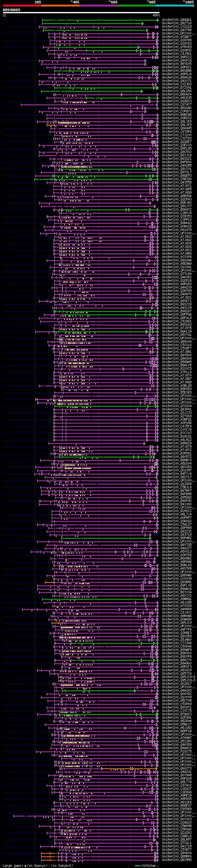Open hit UniRef100_Q39789
The width and height of the screenshot is (197, 868).
click(176, 40)
